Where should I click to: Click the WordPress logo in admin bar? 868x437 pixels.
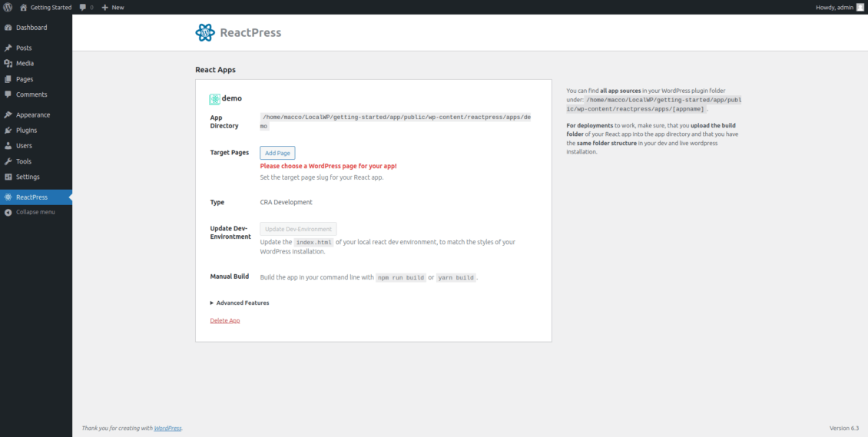click(x=8, y=7)
